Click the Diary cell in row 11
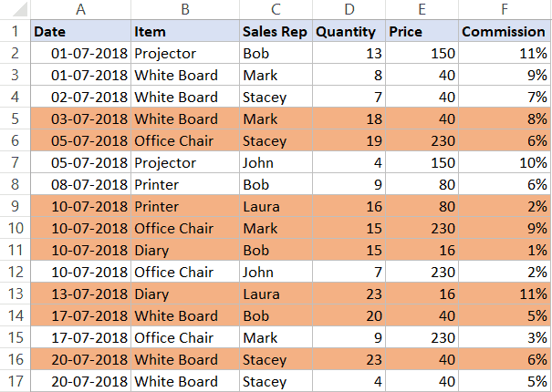The width and height of the screenshot is (552, 392). 185,250
